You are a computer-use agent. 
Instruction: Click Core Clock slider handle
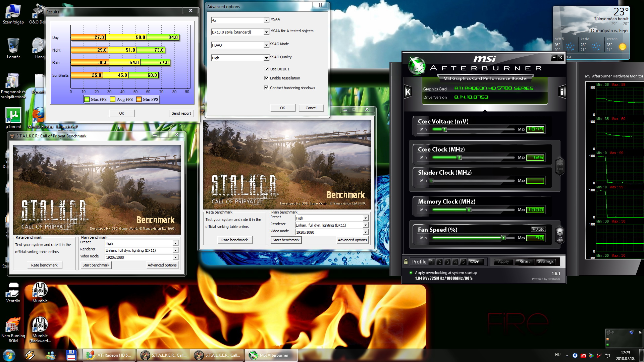[x=460, y=157]
